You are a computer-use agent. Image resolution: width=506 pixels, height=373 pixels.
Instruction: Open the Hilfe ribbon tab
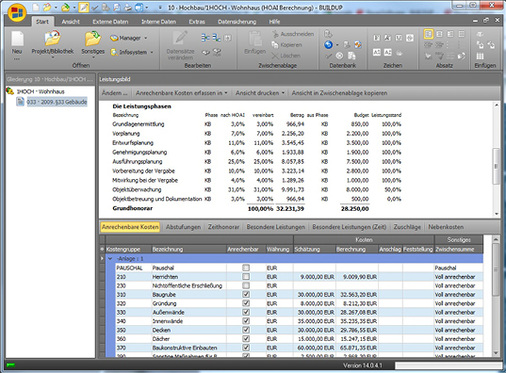274,22
